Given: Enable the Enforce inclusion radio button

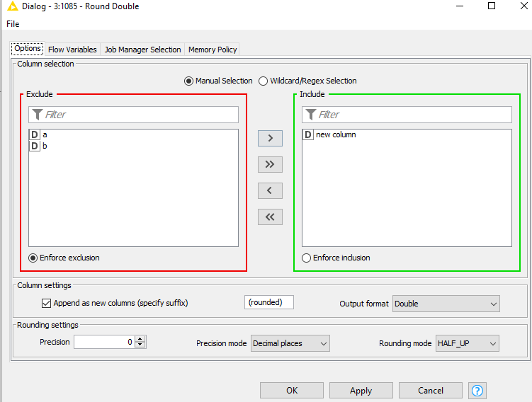Looking at the screenshot, I should [x=307, y=258].
